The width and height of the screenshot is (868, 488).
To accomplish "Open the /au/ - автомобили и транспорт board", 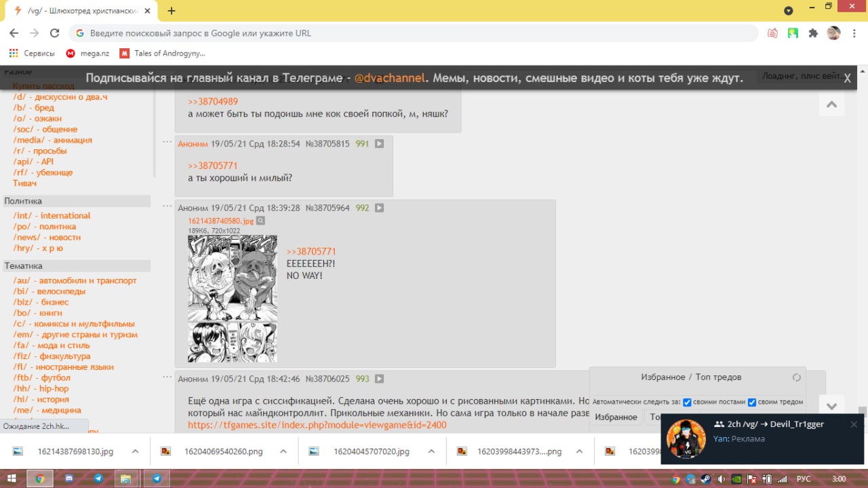I will [x=75, y=281].
